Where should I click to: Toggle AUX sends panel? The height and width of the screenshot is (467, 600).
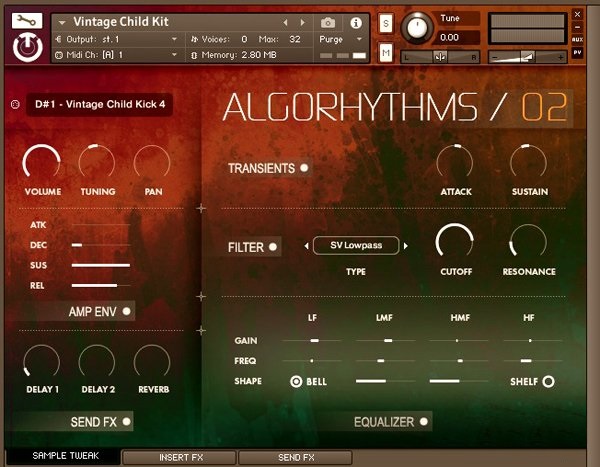click(577, 39)
